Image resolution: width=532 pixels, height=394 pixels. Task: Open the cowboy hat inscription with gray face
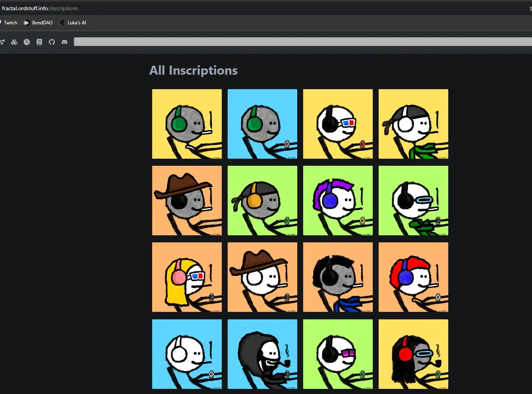[187, 200]
